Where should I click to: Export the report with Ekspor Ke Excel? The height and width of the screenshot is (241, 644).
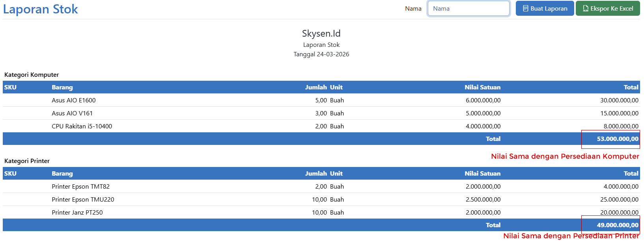608,8
